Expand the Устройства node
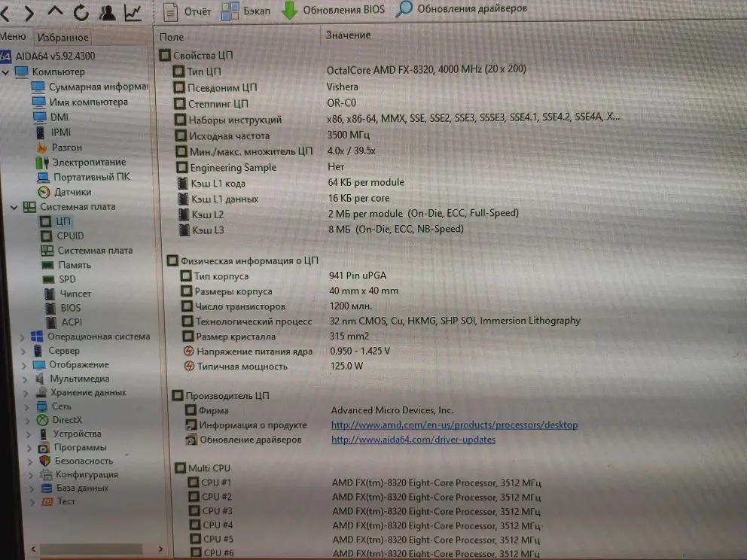This screenshot has width=747, height=560. tap(29, 434)
